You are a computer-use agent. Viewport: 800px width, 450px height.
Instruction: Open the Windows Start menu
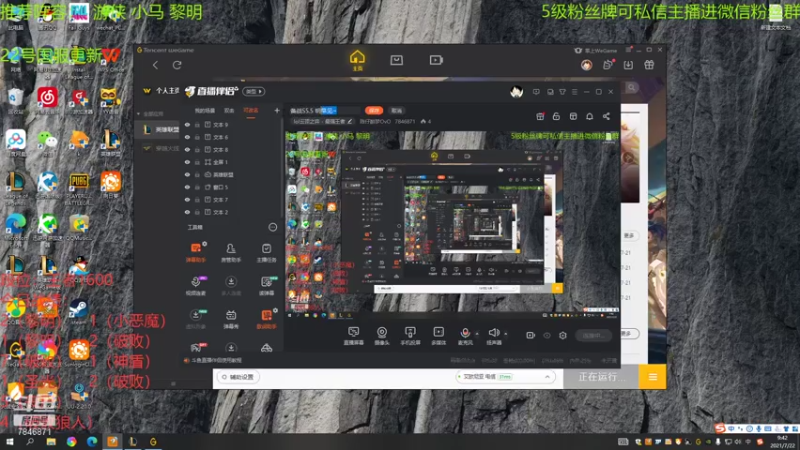pos(9,441)
